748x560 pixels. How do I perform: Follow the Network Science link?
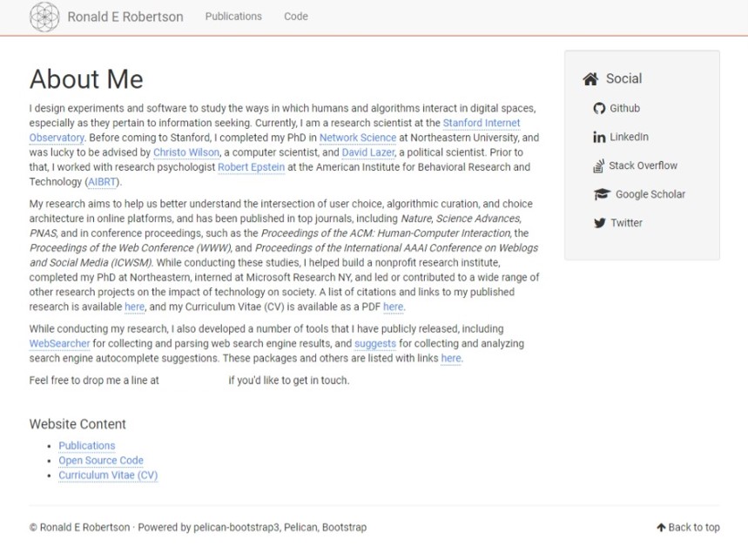pos(358,138)
